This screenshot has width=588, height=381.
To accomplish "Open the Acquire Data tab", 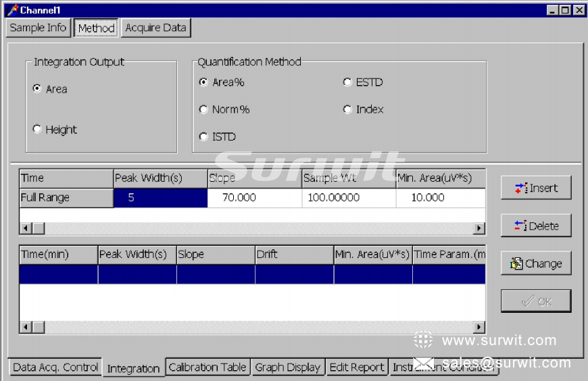I will tap(156, 28).
